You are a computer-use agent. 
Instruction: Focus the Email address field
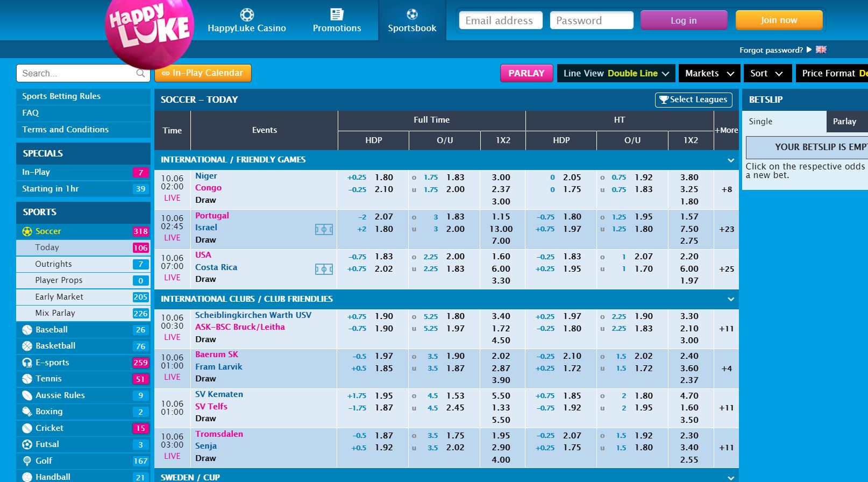click(501, 20)
